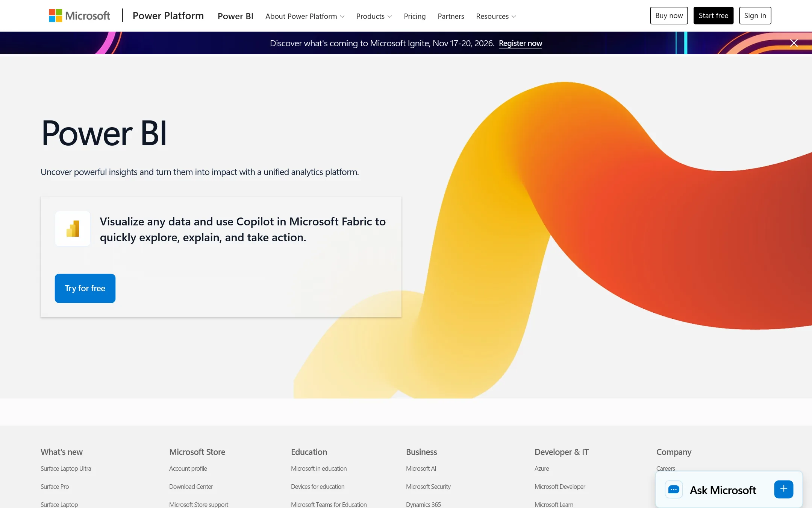
Task: Open the Microsoft Security footer link
Action: [x=428, y=487]
